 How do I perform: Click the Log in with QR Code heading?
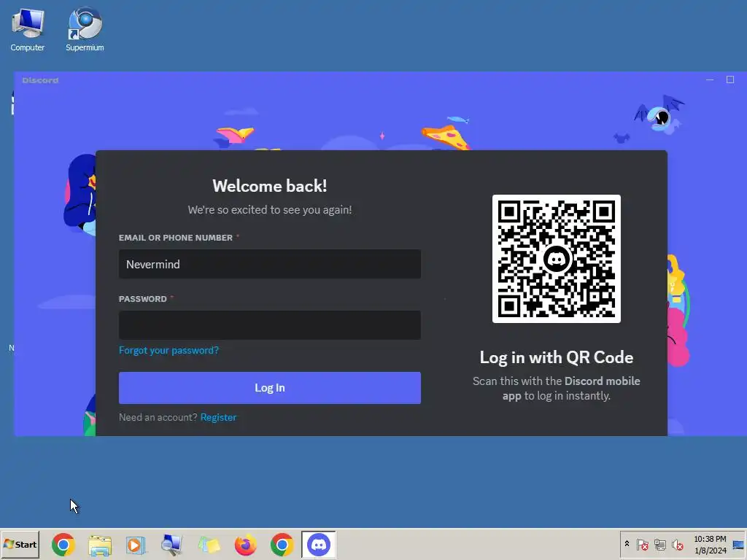557,357
